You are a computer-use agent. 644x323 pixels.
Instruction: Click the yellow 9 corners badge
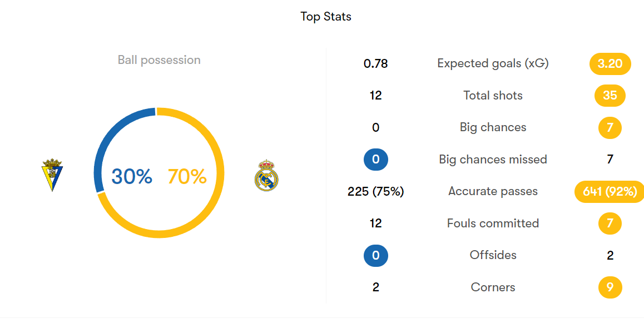point(610,287)
